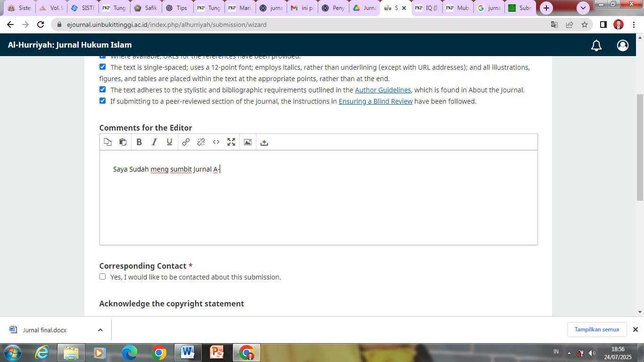Image resolution: width=644 pixels, height=362 pixels.
Task: Open the user profile menu in header
Action: click(x=622, y=45)
